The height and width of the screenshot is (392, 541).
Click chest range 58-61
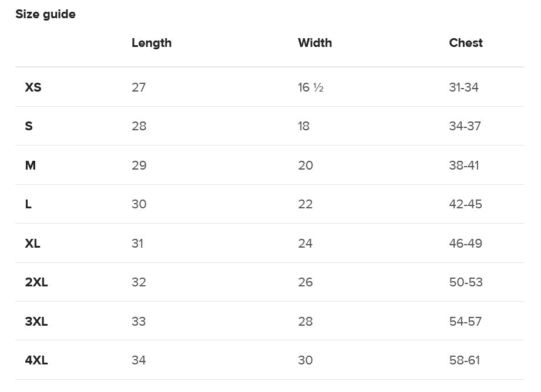[465, 360]
